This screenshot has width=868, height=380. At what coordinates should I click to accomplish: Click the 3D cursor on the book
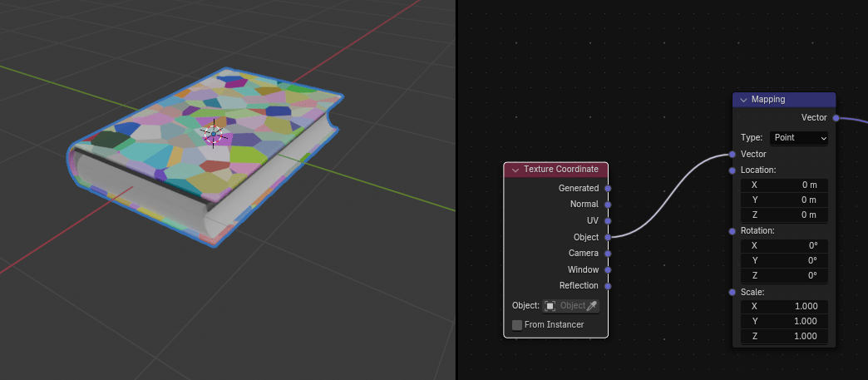[x=214, y=134]
